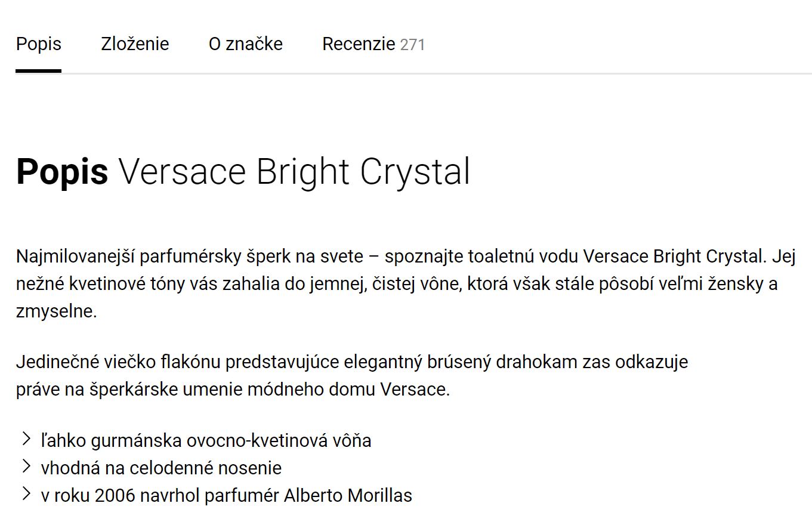Click the Najmilovanejší parfumérsky šperk paragraph
The width and height of the screenshot is (812, 531).
[406, 284]
